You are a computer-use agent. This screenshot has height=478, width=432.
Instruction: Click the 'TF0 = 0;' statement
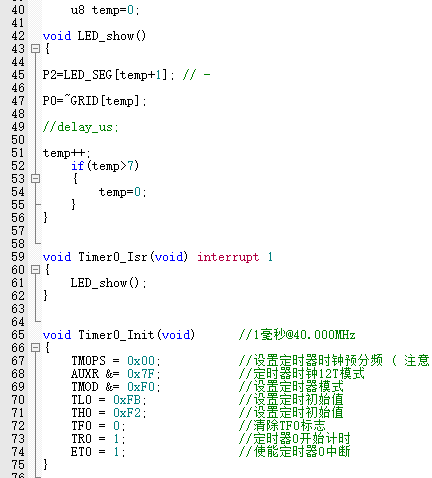[98, 426]
